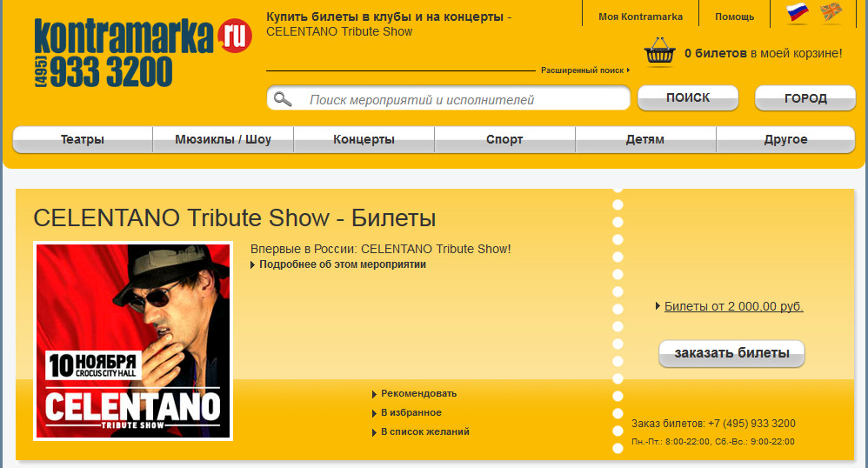The image size is (868, 468).
Task: Add event via 'В избранное' link
Action: click(x=411, y=412)
